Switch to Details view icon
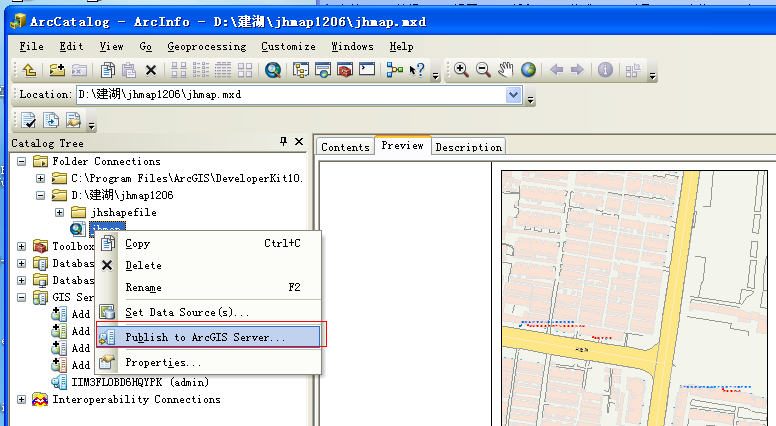The width and height of the screenshot is (776, 426). (x=223, y=70)
